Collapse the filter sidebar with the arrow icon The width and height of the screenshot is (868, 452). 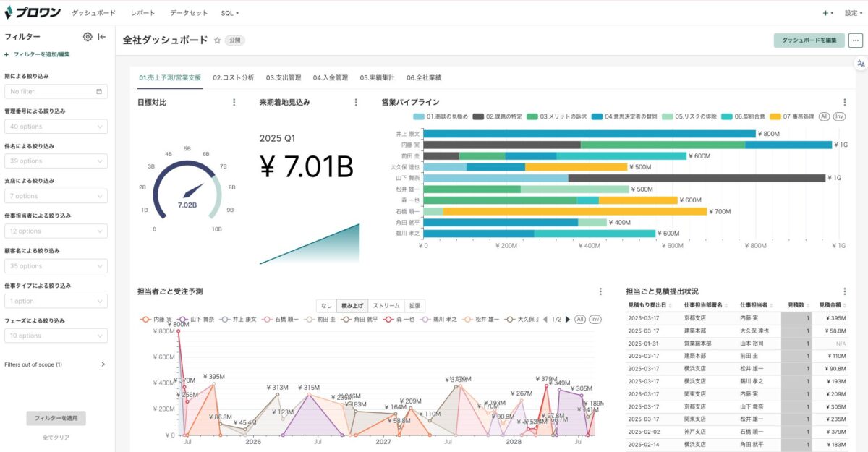[102, 37]
